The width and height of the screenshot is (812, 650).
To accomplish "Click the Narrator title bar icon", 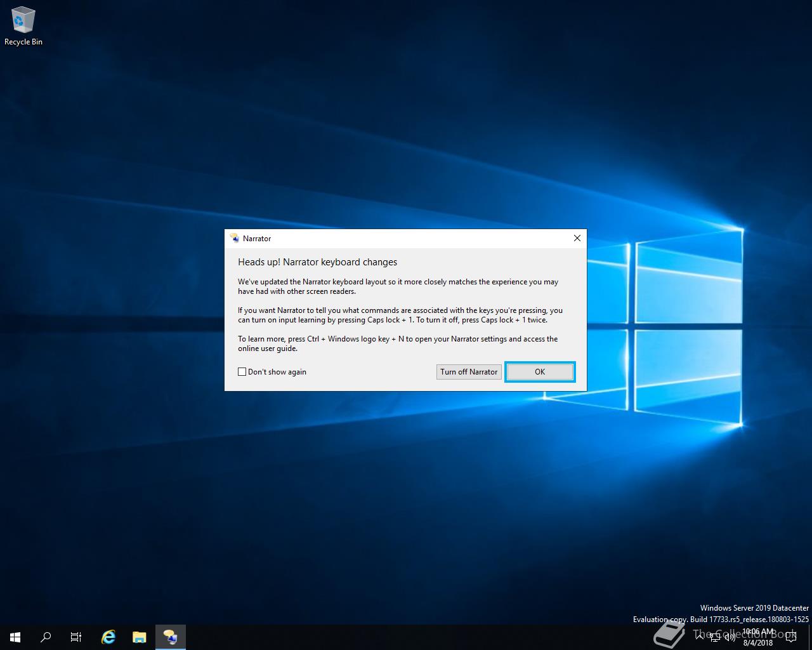I will [235, 238].
